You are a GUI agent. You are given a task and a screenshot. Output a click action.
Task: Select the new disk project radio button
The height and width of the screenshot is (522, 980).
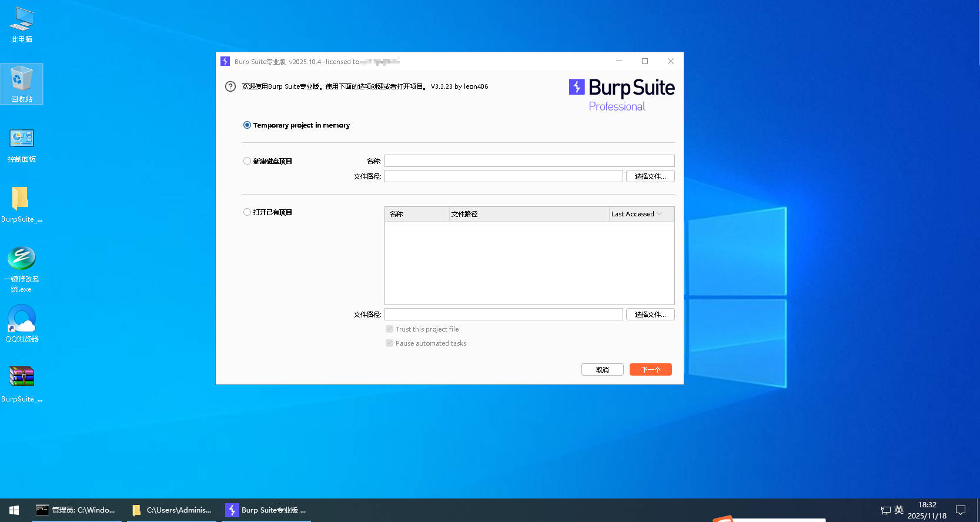click(247, 161)
